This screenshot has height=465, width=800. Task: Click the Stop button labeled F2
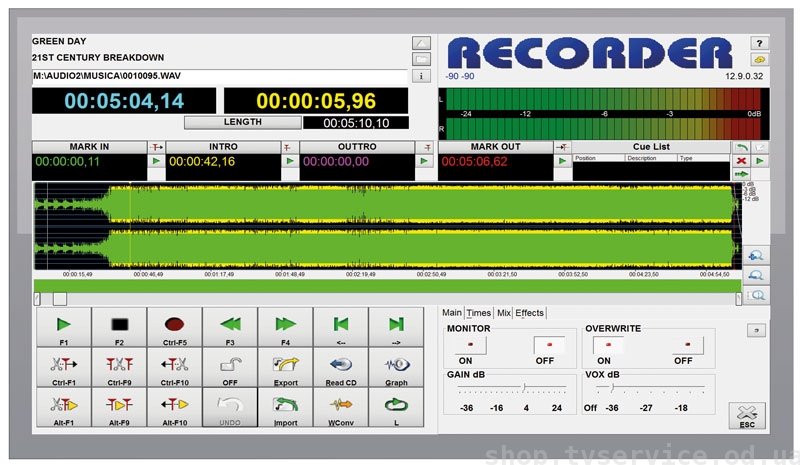pyautogui.click(x=119, y=325)
